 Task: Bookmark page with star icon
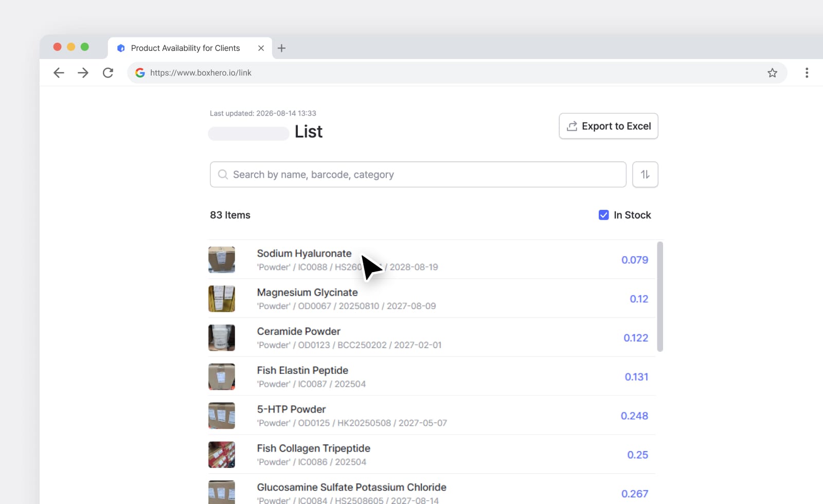click(772, 73)
